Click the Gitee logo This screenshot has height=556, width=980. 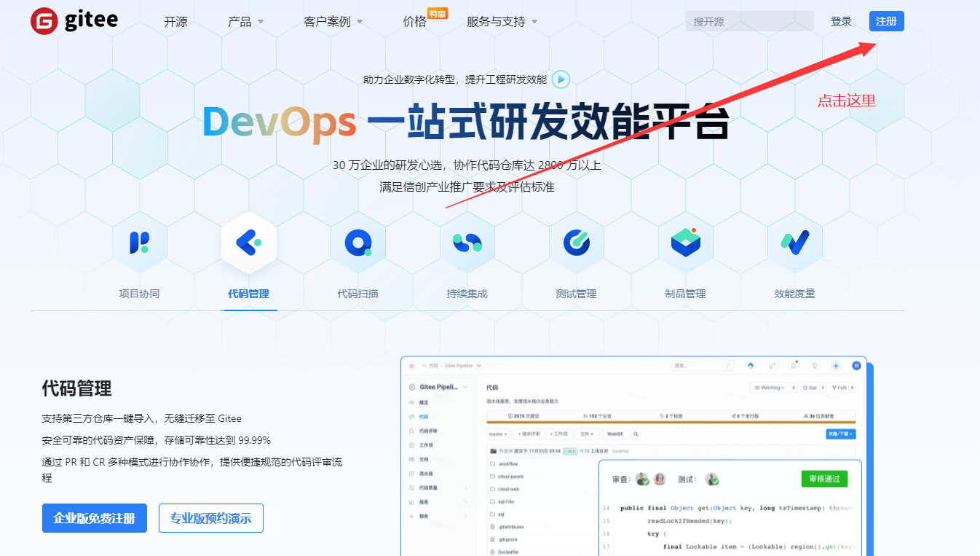point(73,20)
